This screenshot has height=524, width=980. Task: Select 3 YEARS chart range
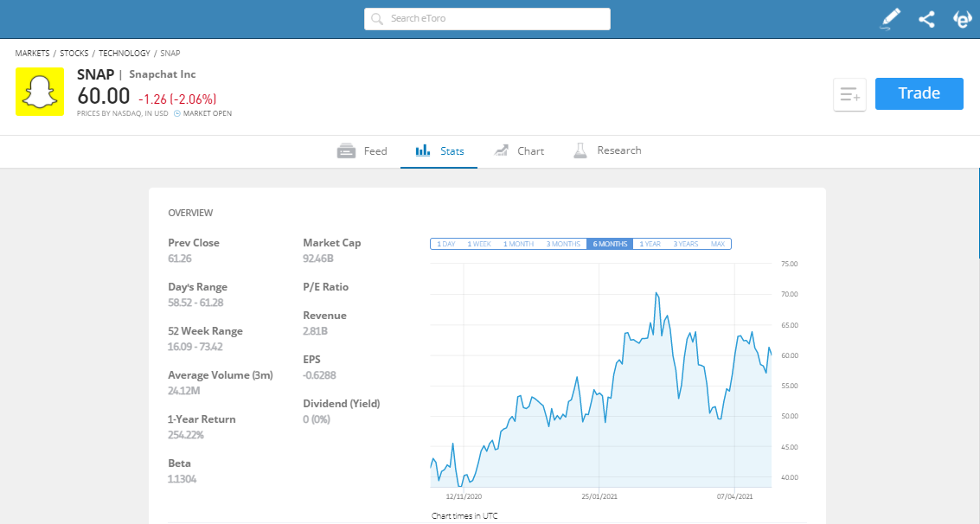coord(686,244)
